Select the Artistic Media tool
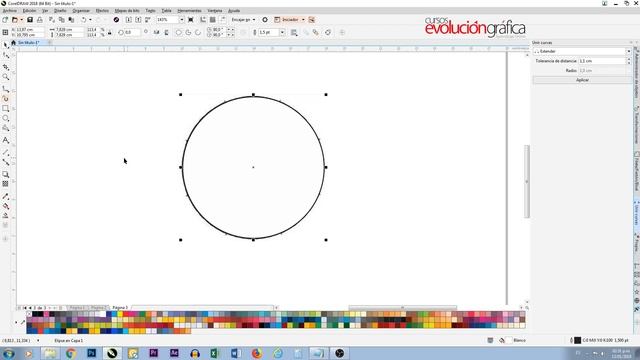This screenshot has width=640, height=360. 6,98
